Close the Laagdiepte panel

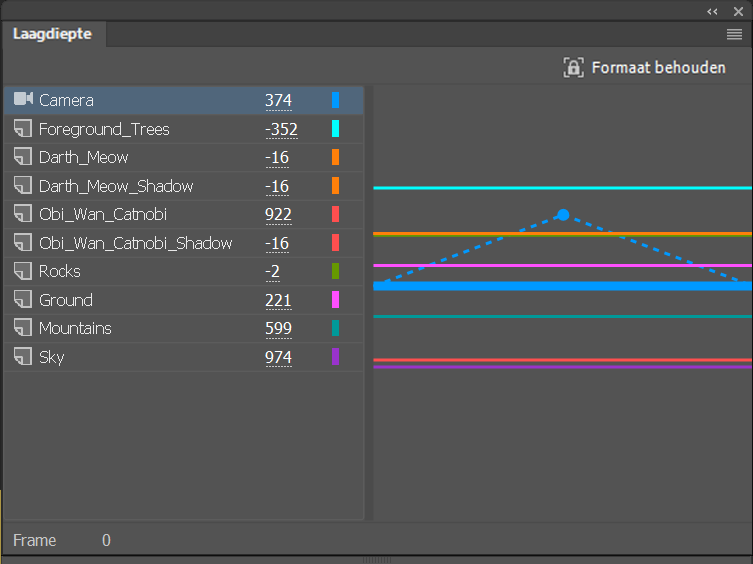click(x=738, y=11)
